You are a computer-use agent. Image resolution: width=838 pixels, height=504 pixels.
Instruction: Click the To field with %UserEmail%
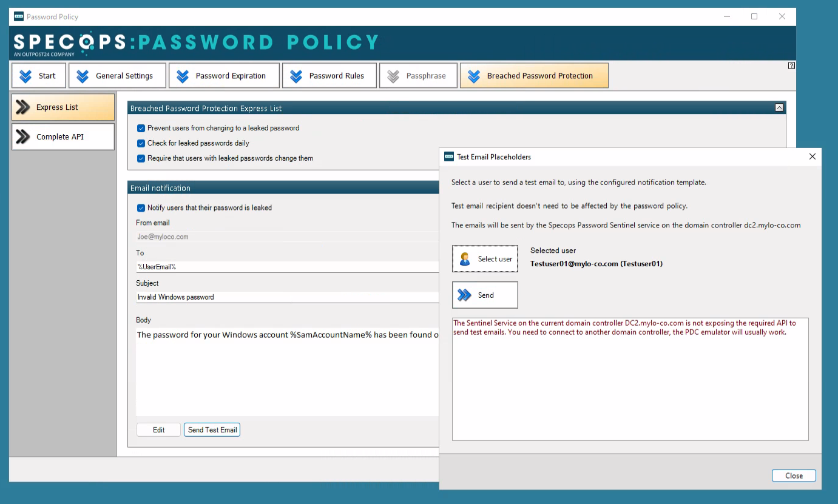[x=287, y=267]
